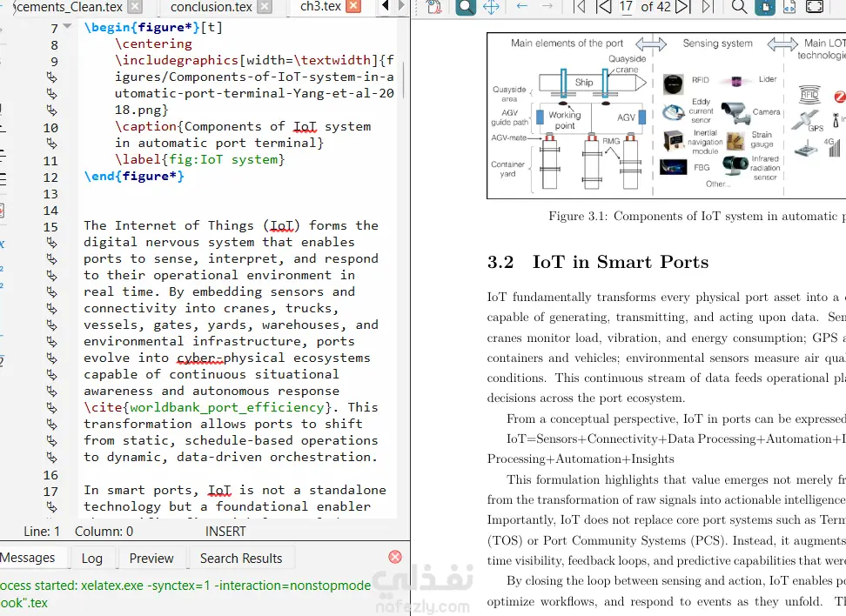Viewport: 846px width, 616px height.
Task: Click the editor vertical scrollbar
Action: click(404, 270)
